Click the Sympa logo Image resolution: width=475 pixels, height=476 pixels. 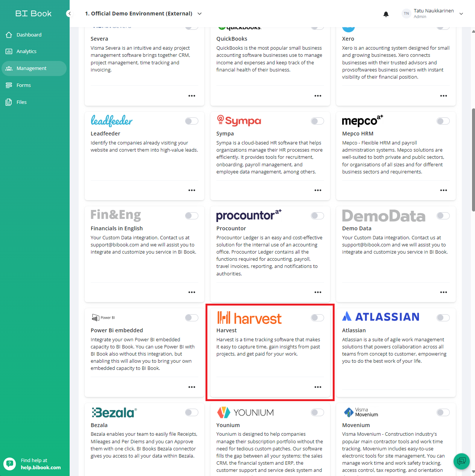[239, 120]
